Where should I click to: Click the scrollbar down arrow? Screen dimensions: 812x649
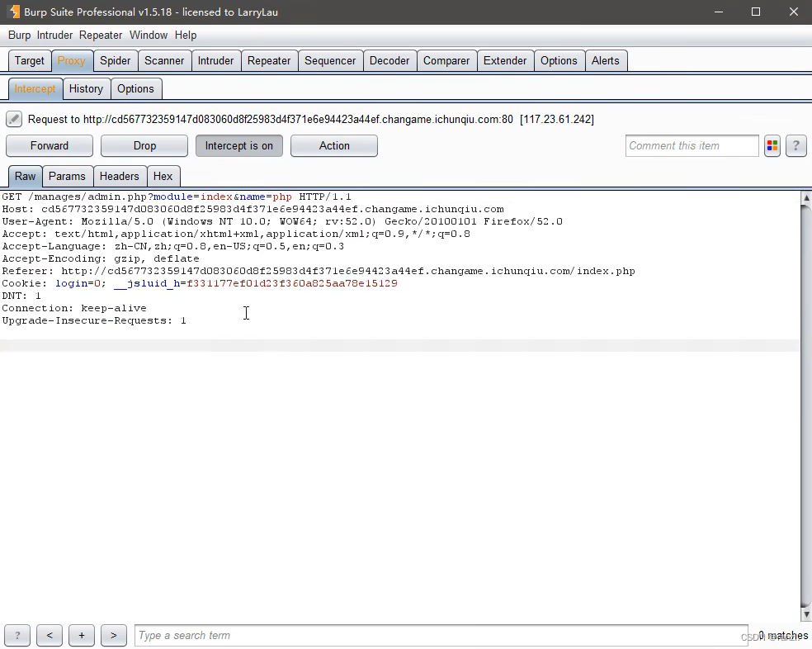point(806,615)
